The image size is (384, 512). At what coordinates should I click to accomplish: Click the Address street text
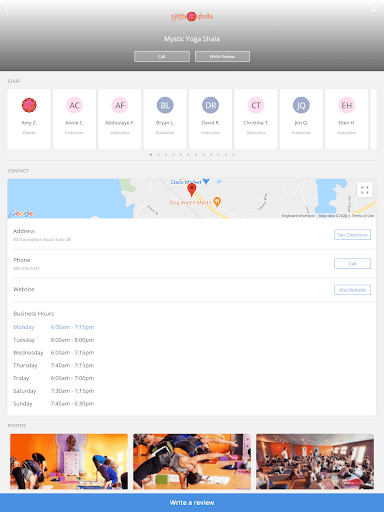click(x=42, y=239)
